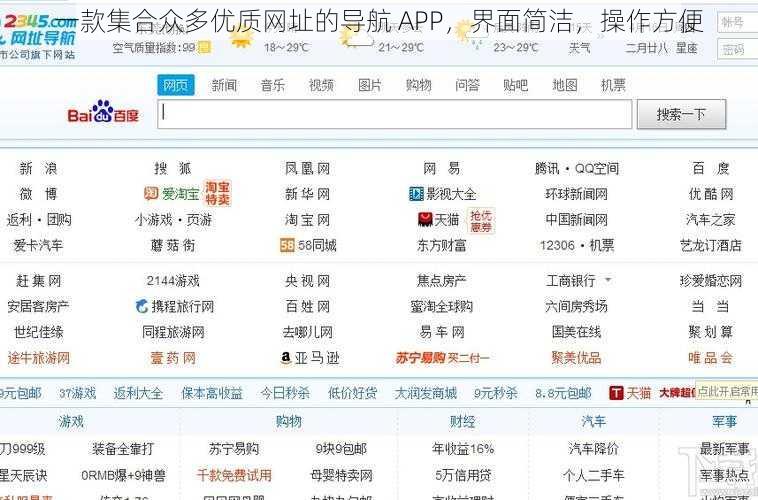This screenshot has height=500, width=758.
Task: Click the cloudy weather icon for 21~29℃
Action: click(x=355, y=38)
